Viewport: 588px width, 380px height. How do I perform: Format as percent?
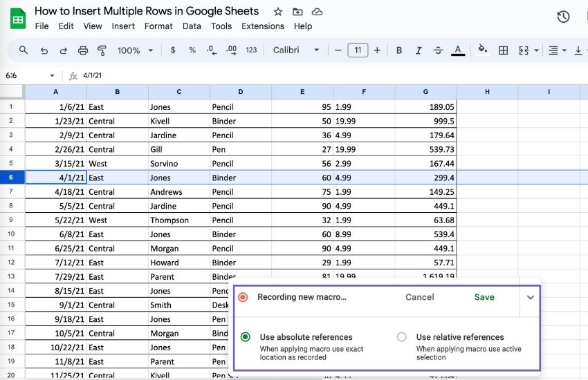point(192,50)
